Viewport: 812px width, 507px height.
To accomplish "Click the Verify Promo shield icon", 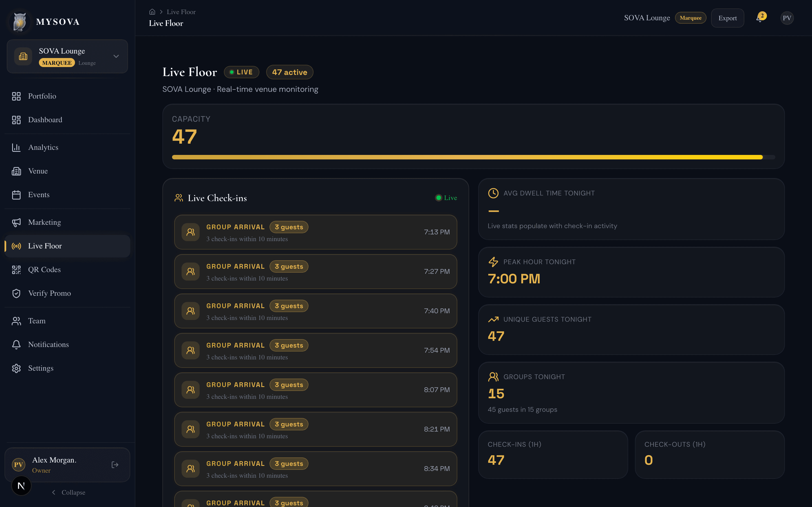I will coord(16,293).
